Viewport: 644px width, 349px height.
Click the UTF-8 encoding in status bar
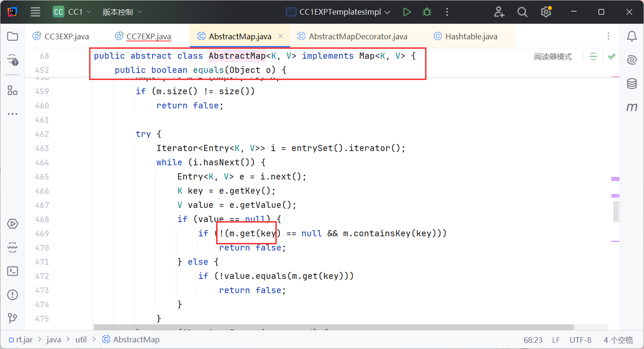tap(580, 340)
